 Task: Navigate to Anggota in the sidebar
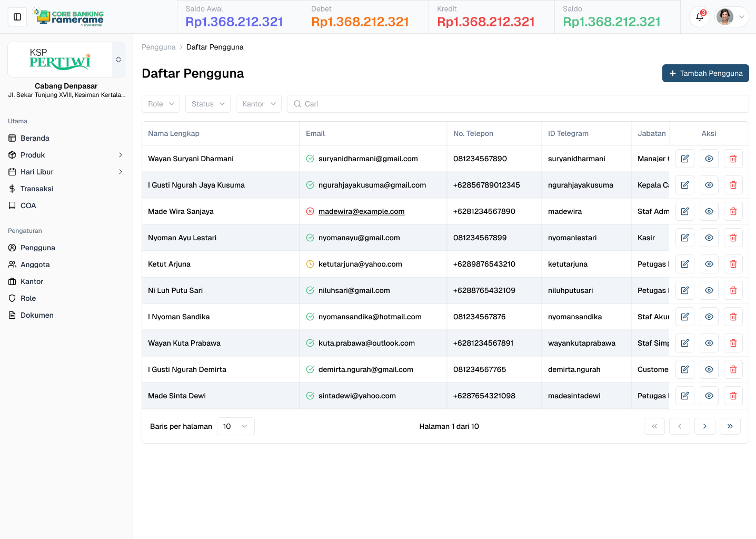click(35, 264)
